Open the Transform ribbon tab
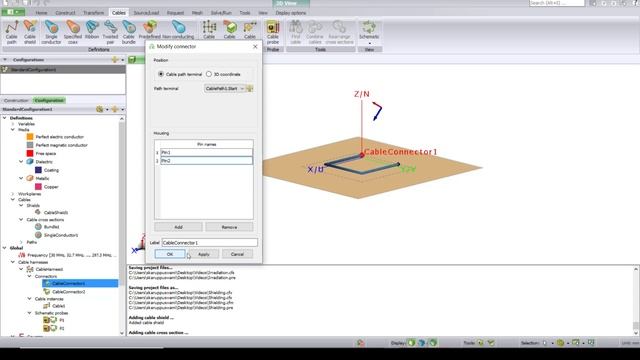 pyautogui.click(x=93, y=13)
